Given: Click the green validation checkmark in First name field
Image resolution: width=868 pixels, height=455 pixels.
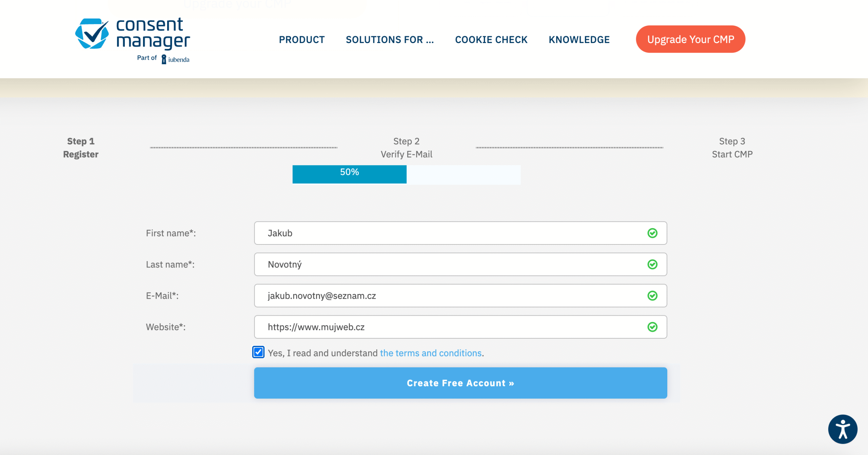Looking at the screenshot, I should click(x=652, y=233).
